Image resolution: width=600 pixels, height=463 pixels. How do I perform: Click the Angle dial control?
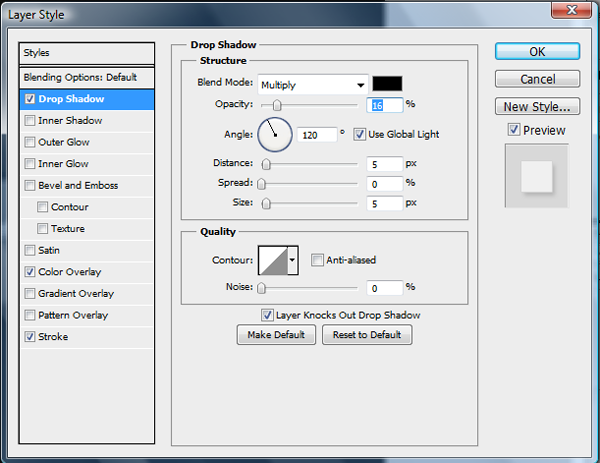coord(275,134)
